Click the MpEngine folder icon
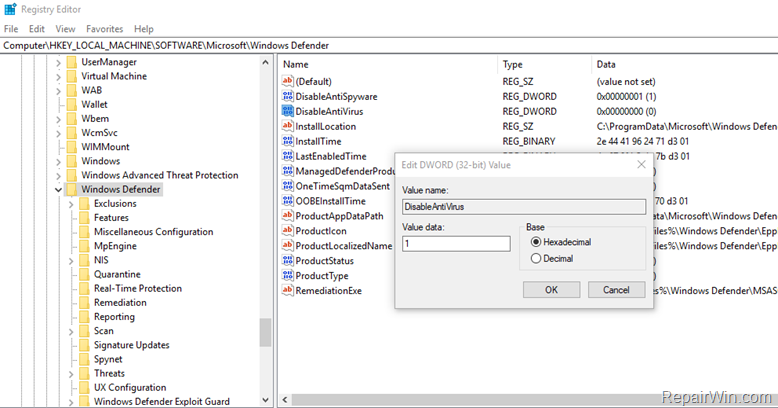The image size is (778, 408). [84, 246]
